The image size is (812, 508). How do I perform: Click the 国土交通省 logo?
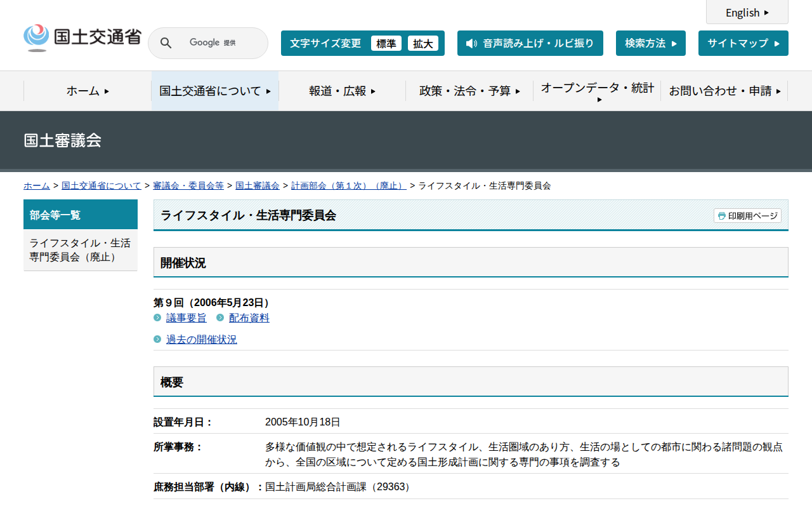tap(82, 37)
